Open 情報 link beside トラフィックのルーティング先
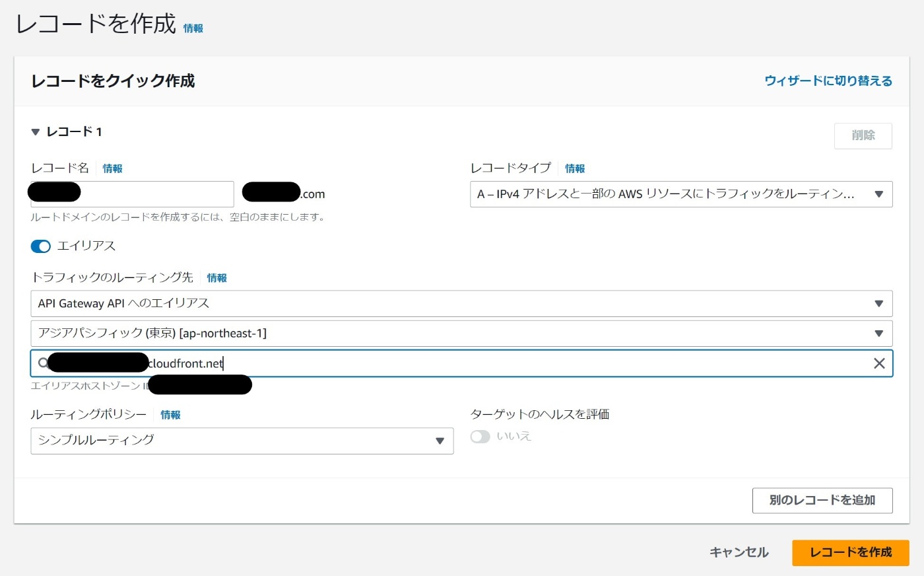 pos(216,278)
